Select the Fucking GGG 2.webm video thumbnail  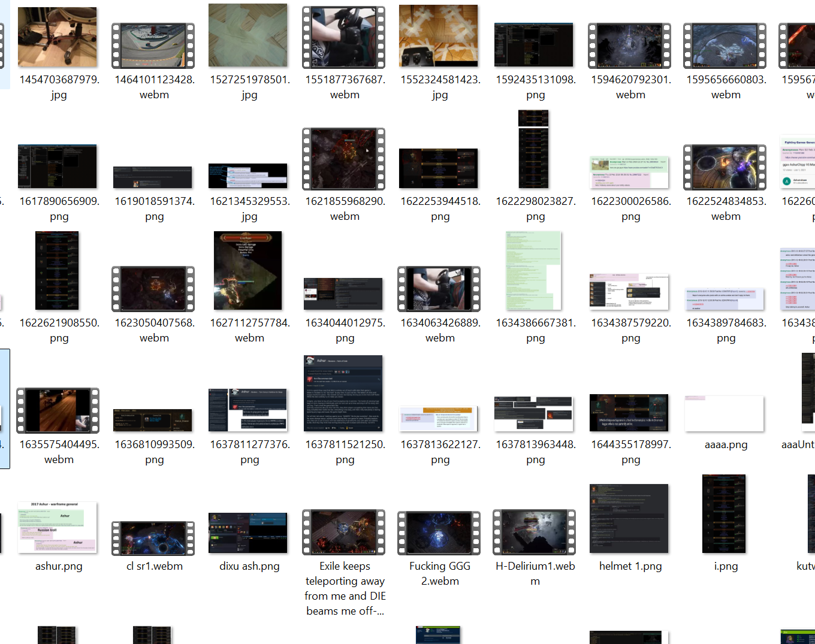[x=439, y=533]
